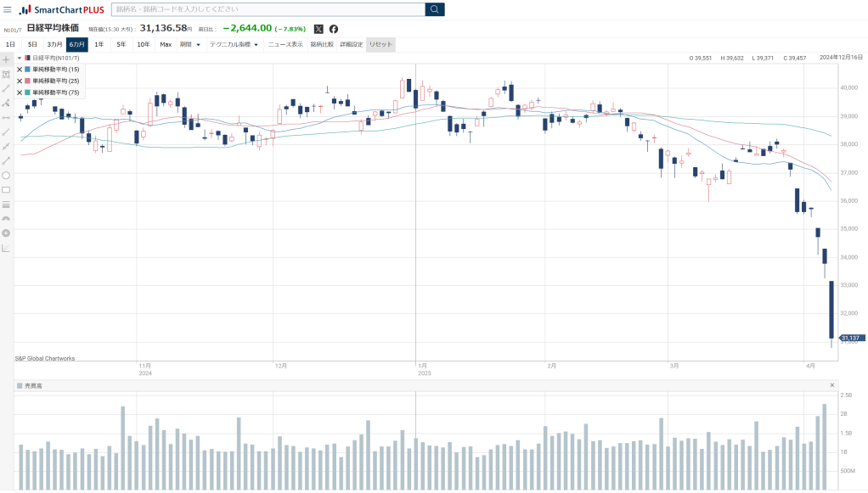Select the crosshair cursor tool
The width and height of the screenshot is (868, 493).
coord(6,60)
